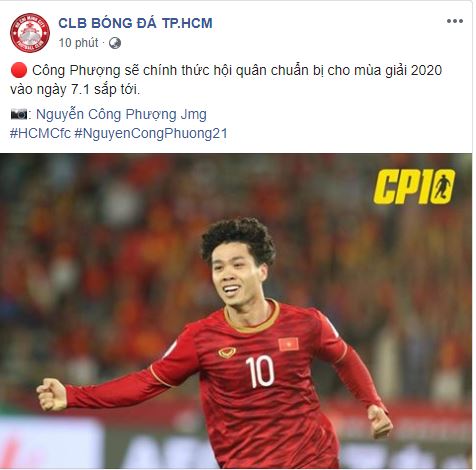
Task: Click the post text about mùa giải 2020
Action: 226,70
